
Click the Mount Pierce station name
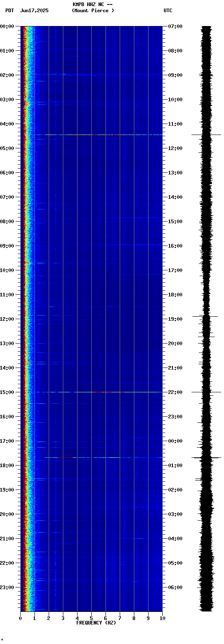[93, 11]
